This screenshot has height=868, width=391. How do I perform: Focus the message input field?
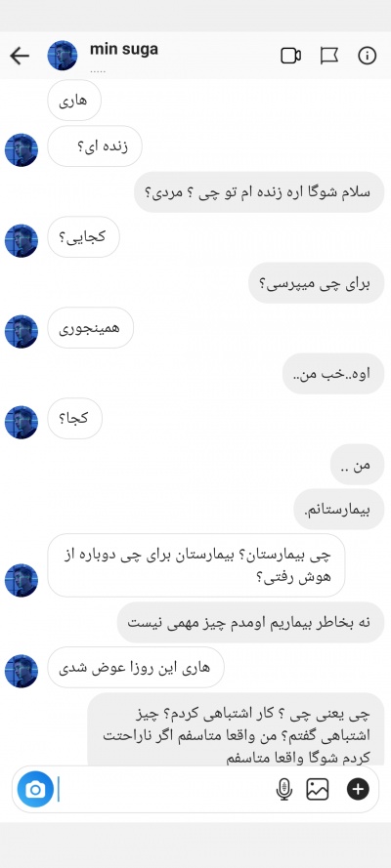(166, 789)
